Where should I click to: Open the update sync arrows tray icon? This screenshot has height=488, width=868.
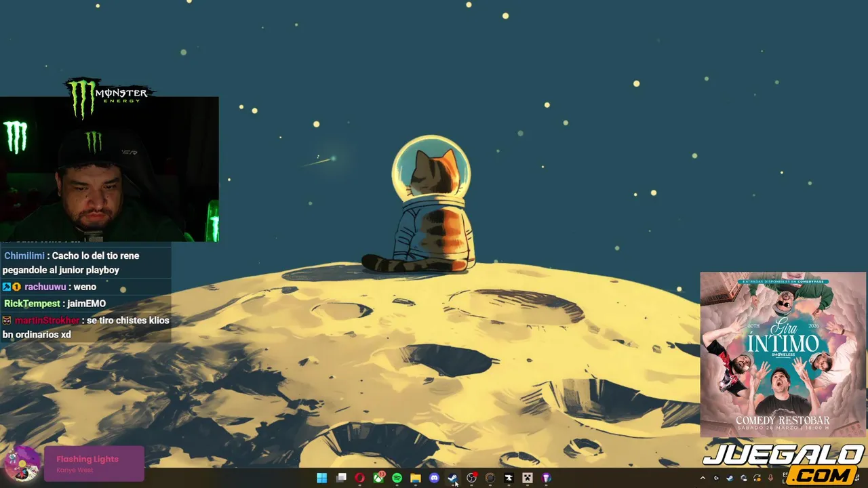757,478
